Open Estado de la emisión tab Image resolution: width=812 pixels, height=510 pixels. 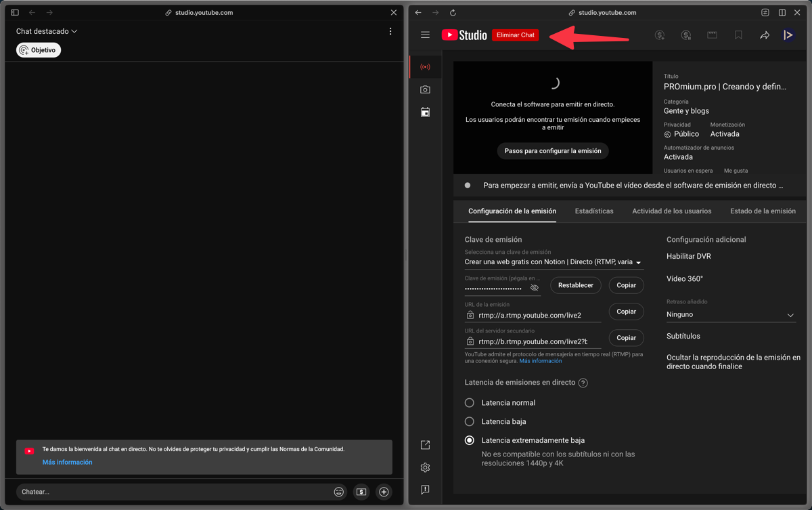[x=763, y=211]
